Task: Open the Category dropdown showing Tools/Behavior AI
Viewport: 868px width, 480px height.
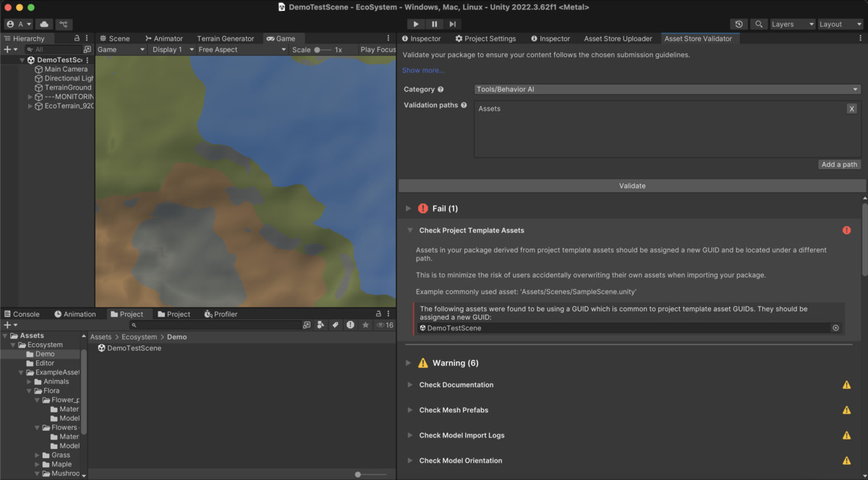Action: pyautogui.click(x=666, y=90)
